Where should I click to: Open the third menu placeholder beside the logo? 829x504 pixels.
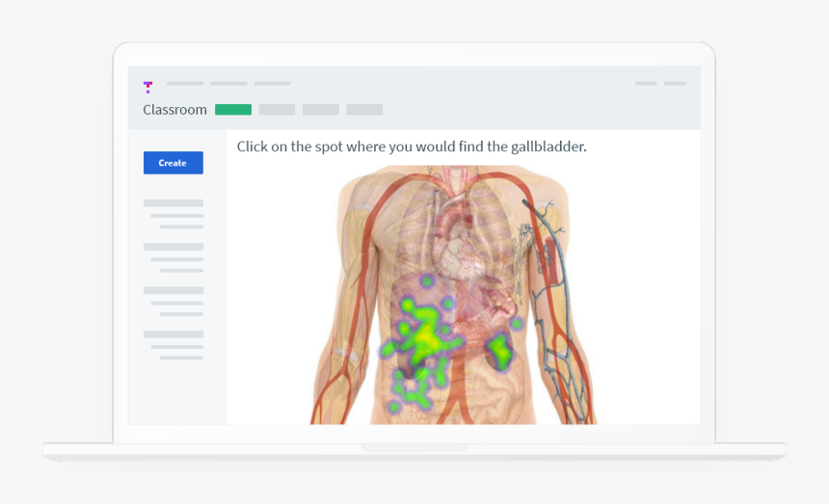click(273, 84)
